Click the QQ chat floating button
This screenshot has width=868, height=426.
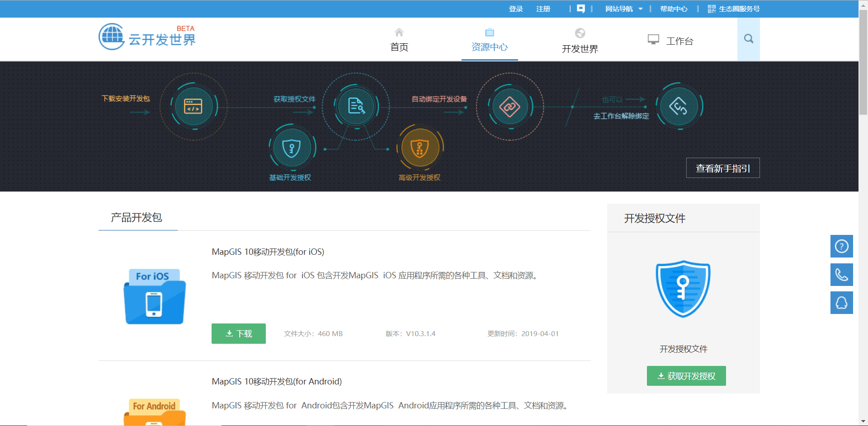pos(841,303)
